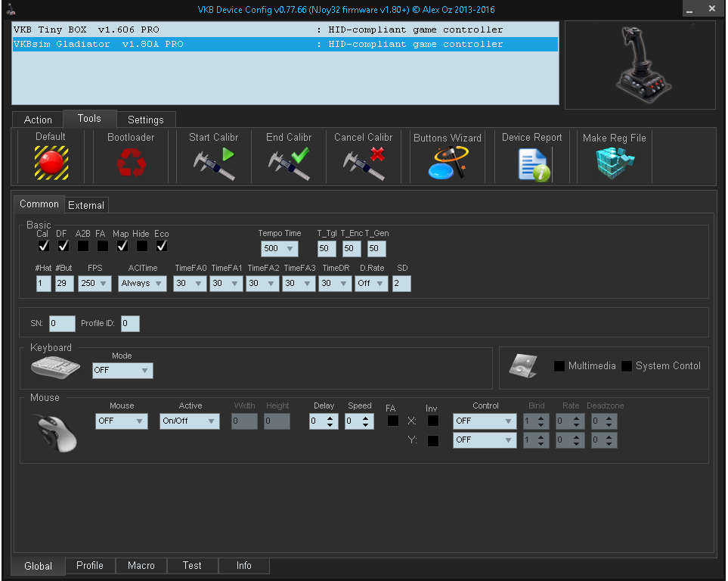The height and width of the screenshot is (581, 728).
Task: Open the FPS dropdown
Action: [94, 283]
